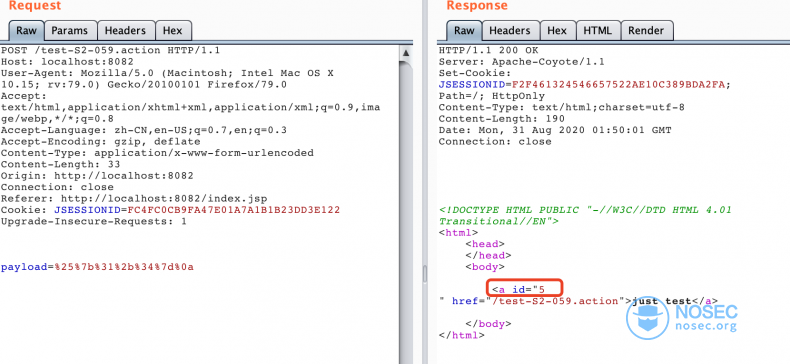This screenshot has height=364, width=790.
Task: Click the request scrollbar up arrow
Action: point(406,52)
